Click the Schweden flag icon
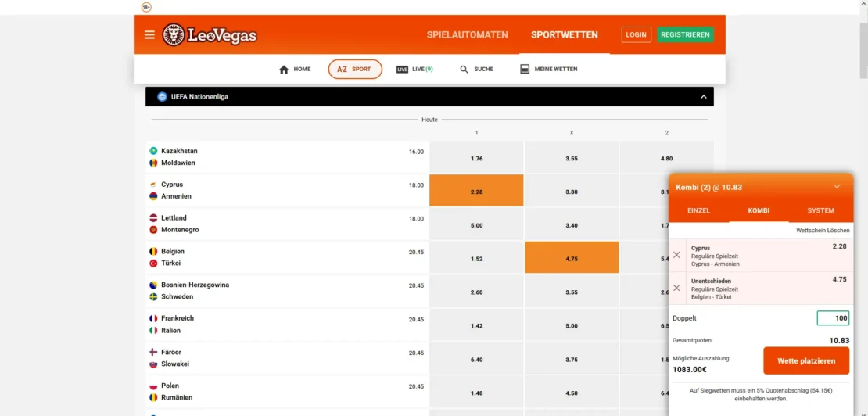Screen dimensions: 868x416 click(x=153, y=296)
